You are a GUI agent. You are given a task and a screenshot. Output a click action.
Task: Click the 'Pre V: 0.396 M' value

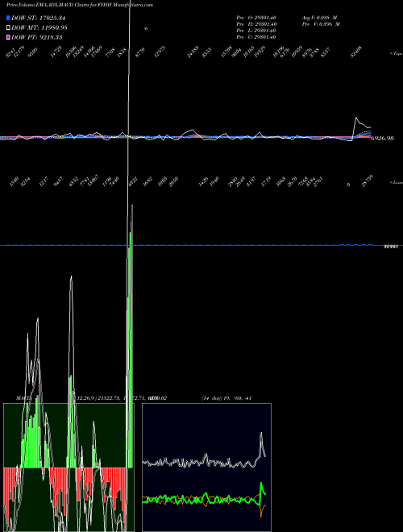322,23
